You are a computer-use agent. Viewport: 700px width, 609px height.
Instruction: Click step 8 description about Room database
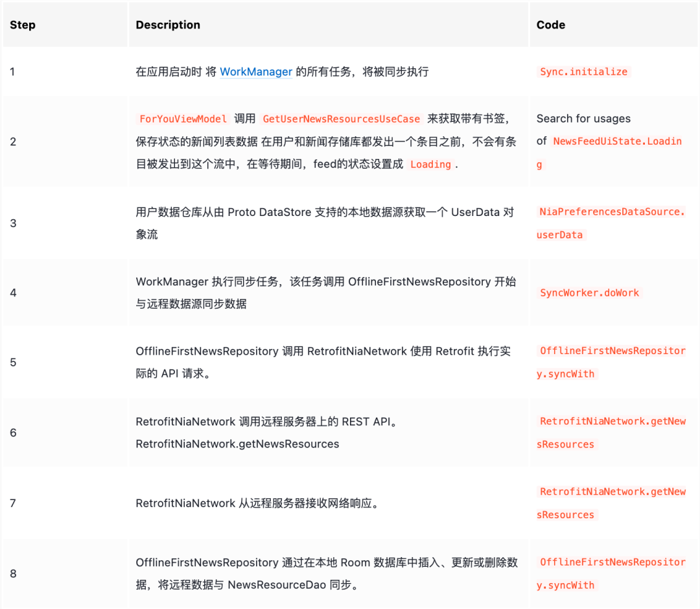click(327, 574)
